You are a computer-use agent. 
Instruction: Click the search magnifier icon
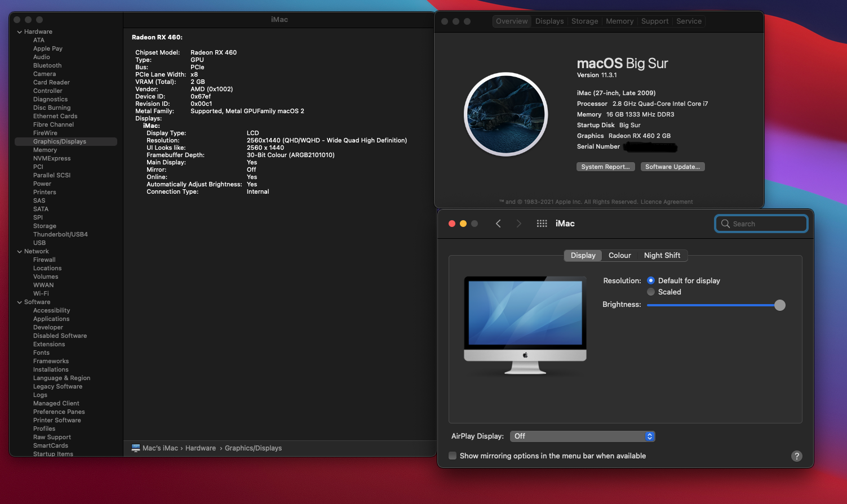[x=725, y=224]
